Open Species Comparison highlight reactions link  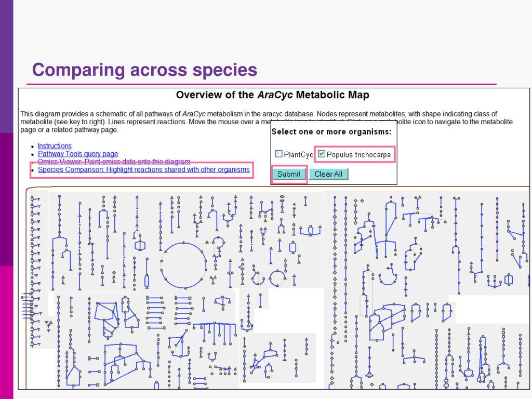[x=144, y=170]
